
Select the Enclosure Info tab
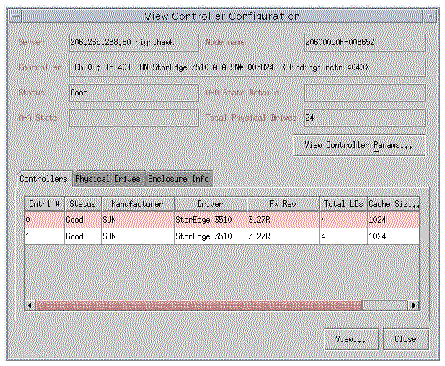pyautogui.click(x=179, y=179)
